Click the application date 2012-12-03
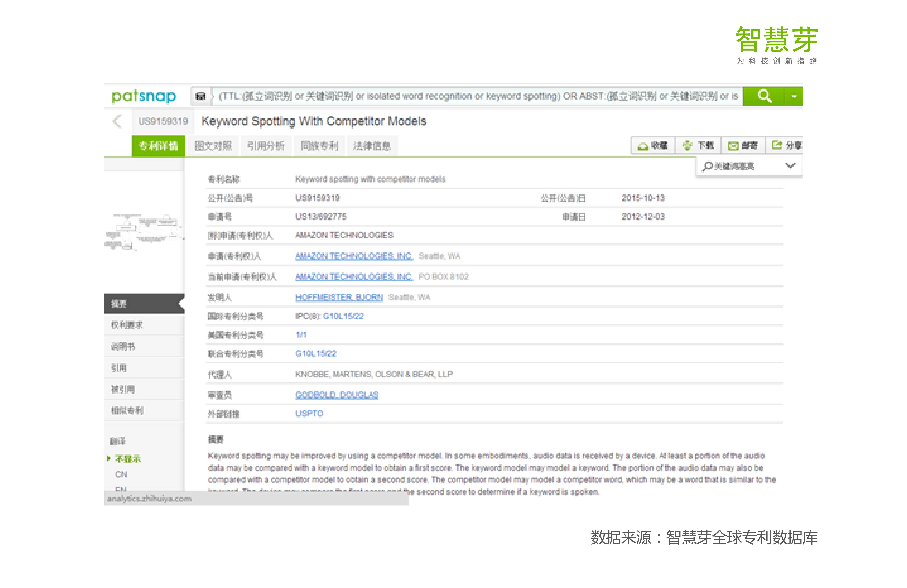Screen dimensions: 907x588 (x=643, y=217)
